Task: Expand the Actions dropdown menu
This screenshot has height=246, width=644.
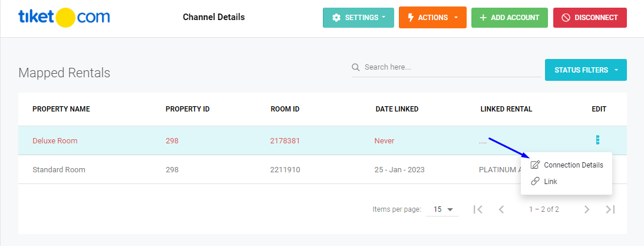Action: [x=432, y=18]
